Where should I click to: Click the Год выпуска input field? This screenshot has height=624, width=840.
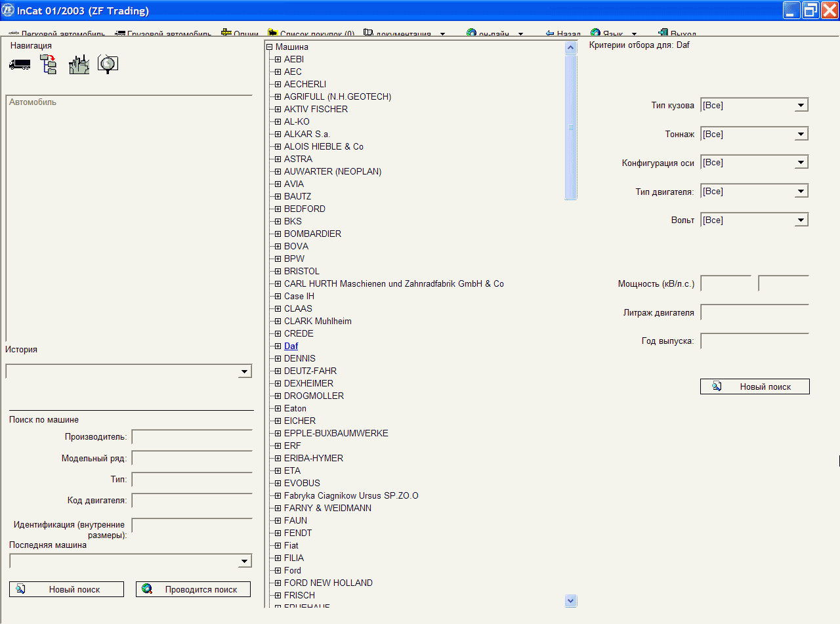(x=755, y=341)
